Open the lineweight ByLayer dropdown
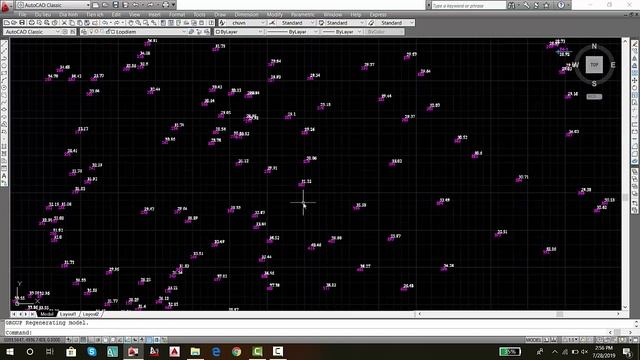640x360 pixels. click(x=342, y=31)
